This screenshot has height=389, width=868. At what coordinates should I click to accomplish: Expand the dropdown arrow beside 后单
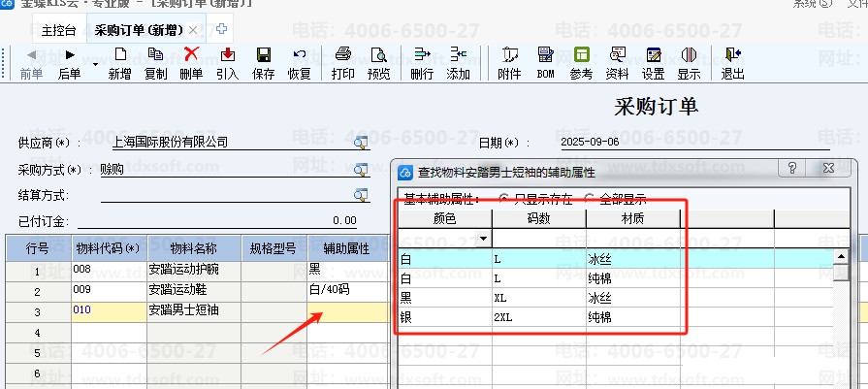[x=95, y=65]
